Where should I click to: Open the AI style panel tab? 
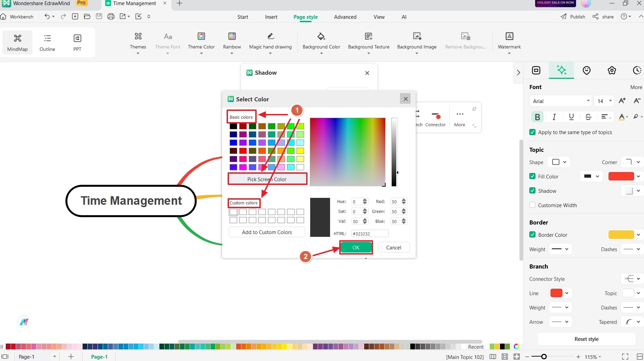coord(561,70)
